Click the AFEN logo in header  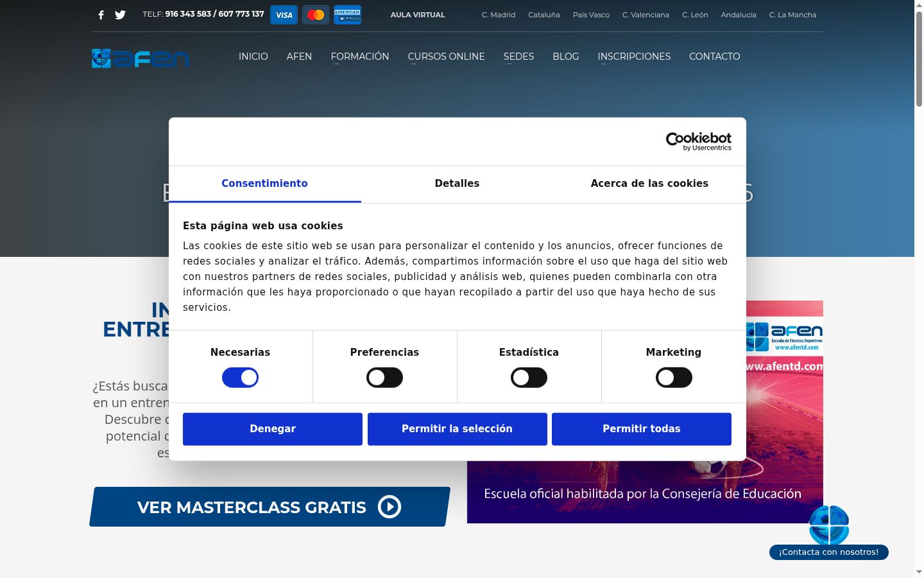click(141, 58)
